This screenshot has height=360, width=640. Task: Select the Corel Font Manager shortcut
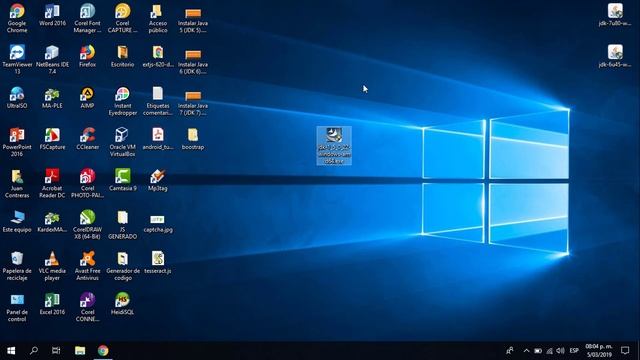87,18
